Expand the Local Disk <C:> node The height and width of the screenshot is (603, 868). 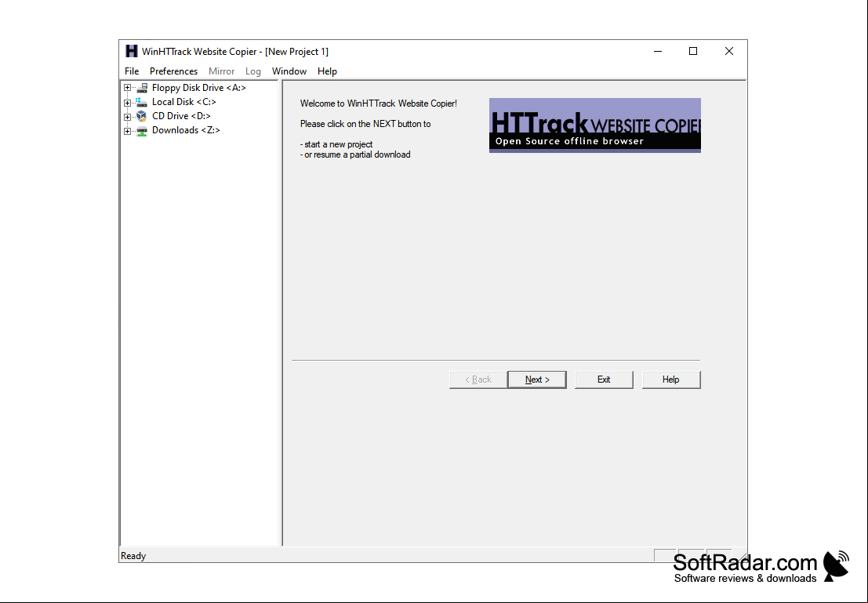pos(127,103)
